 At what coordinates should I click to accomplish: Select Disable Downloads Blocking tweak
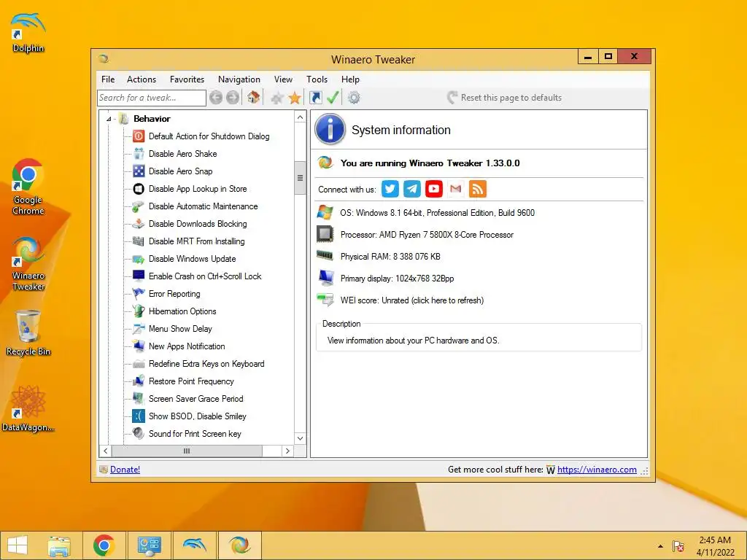point(198,224)
